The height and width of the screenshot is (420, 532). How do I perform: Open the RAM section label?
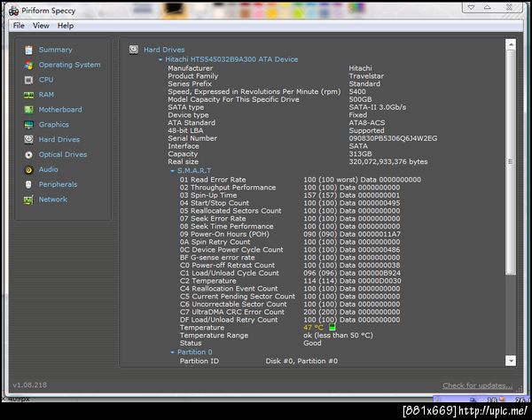[46, 95]
